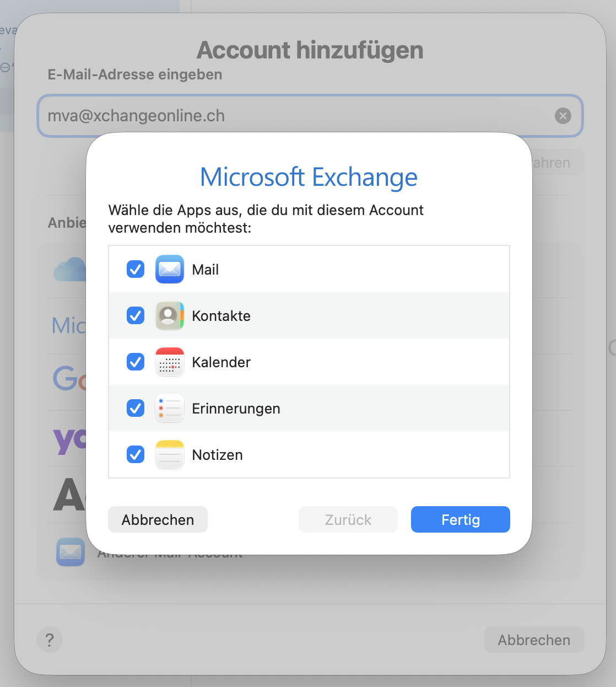The height and width of the screenshot is (687, 616).
Task: Toggle the Kalender checkbox off
Action: [x=136, y=362]
